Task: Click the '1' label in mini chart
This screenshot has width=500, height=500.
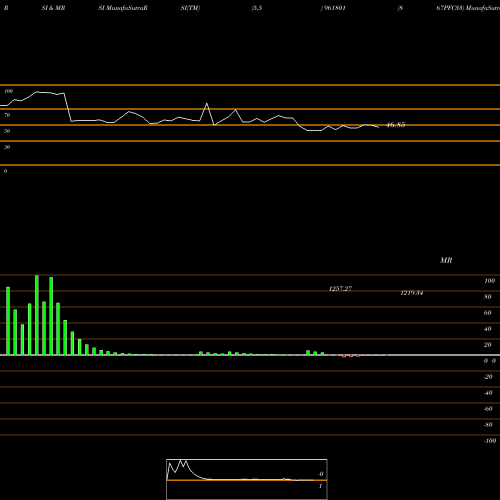Action: (x=320, y=486)
